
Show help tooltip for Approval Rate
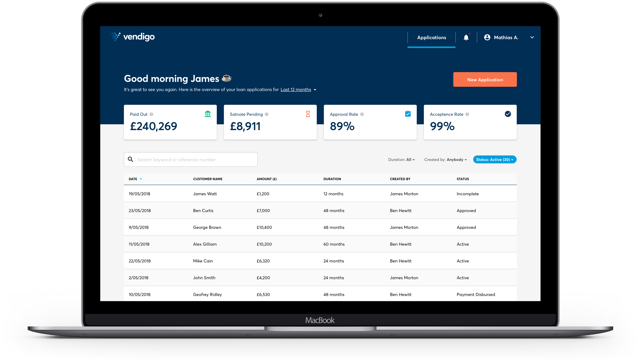coord(362,114)
